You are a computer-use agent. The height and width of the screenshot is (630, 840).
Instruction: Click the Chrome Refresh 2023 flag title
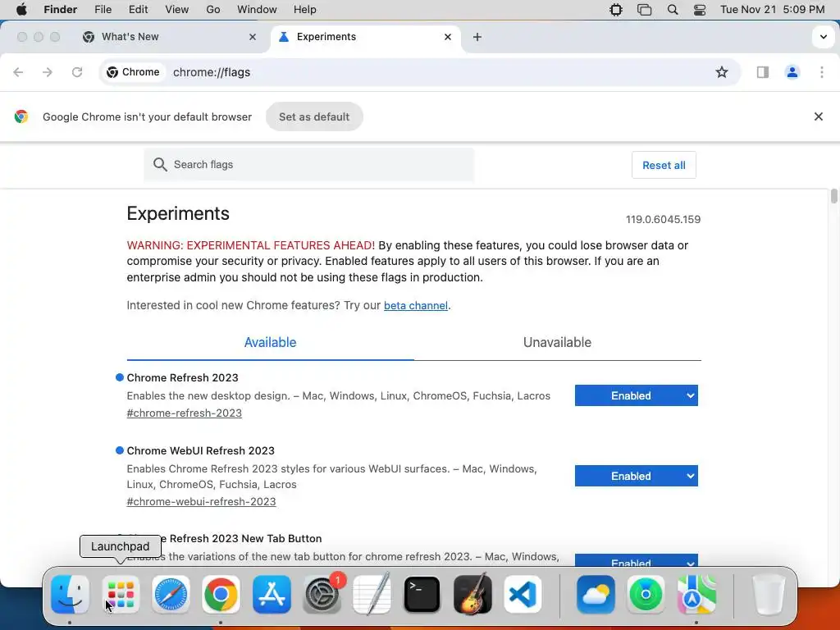[183, 377]
